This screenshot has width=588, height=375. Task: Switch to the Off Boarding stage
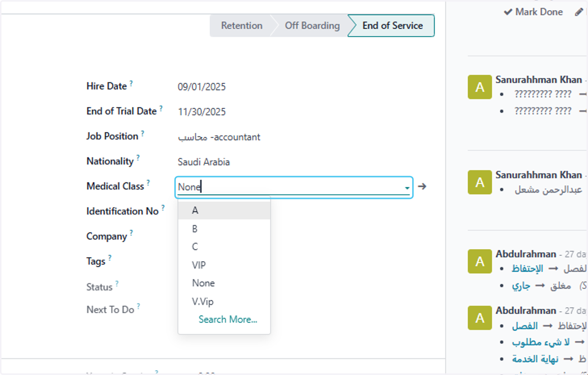[312, 25]
